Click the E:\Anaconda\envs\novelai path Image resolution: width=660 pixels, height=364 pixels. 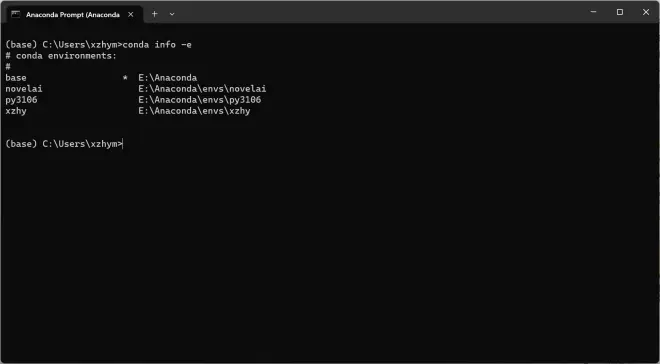click(202, 89)
